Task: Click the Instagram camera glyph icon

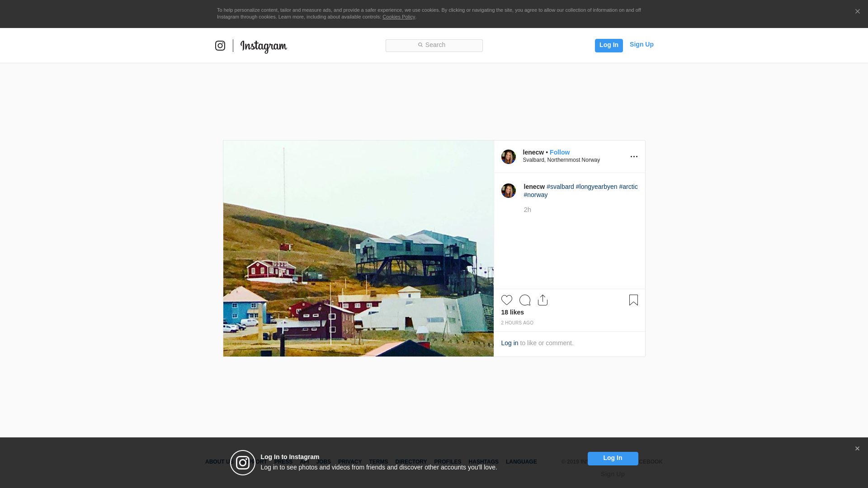Action: click(220, 46)
